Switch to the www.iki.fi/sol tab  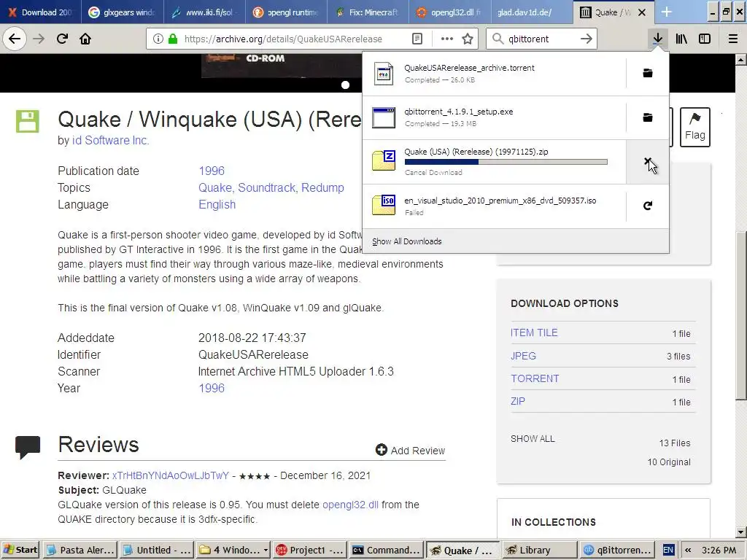204,12
